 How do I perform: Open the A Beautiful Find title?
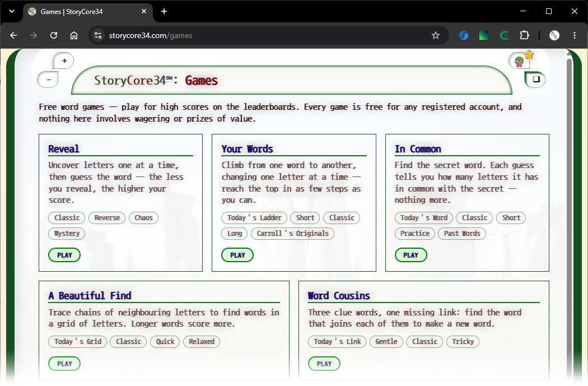point(90,296)
